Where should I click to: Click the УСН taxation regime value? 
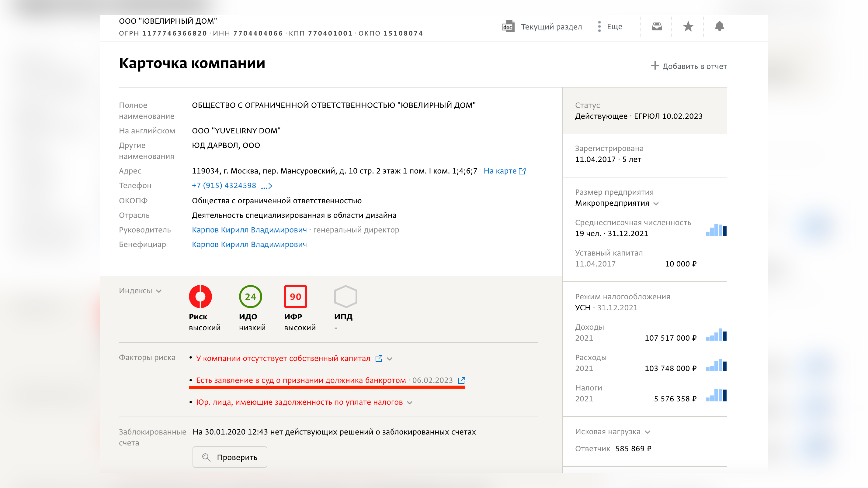click(x=583, y=308)
